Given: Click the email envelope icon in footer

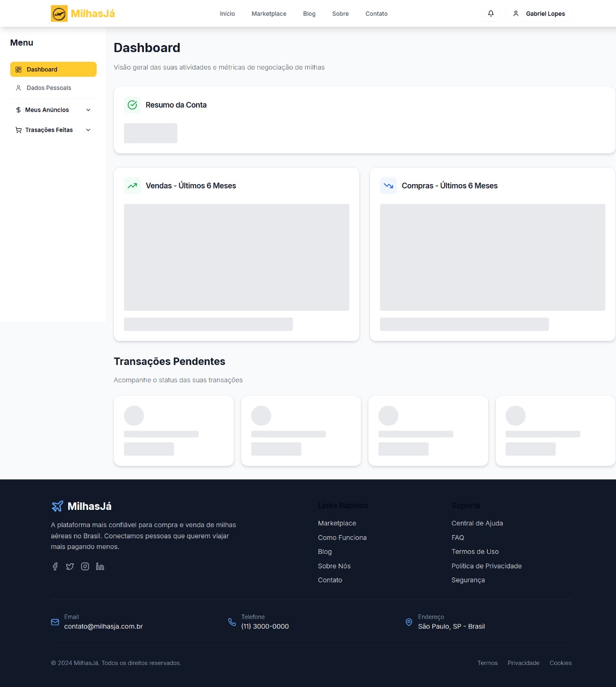Looking at the screenshot, I should pos(55,622).
